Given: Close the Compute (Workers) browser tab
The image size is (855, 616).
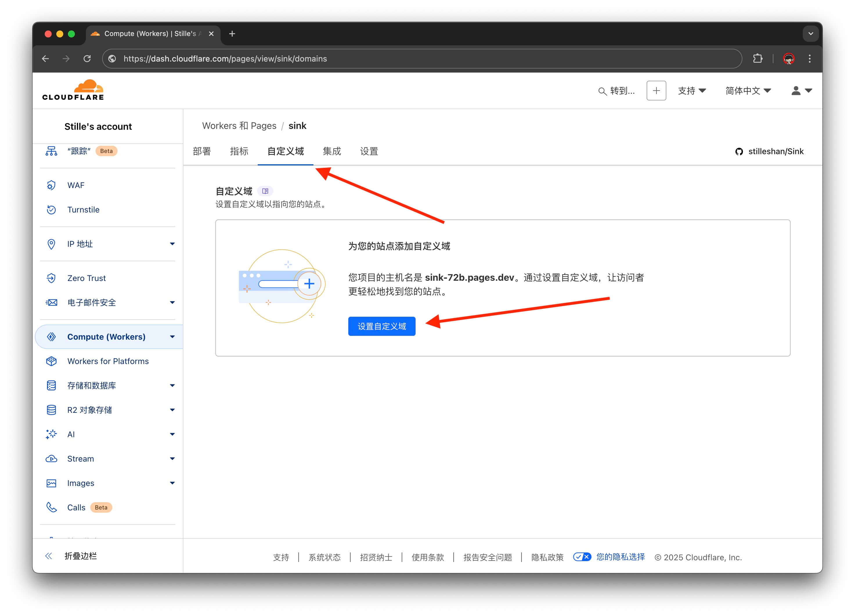Looking at the screenshot, I should pos(211,34).
